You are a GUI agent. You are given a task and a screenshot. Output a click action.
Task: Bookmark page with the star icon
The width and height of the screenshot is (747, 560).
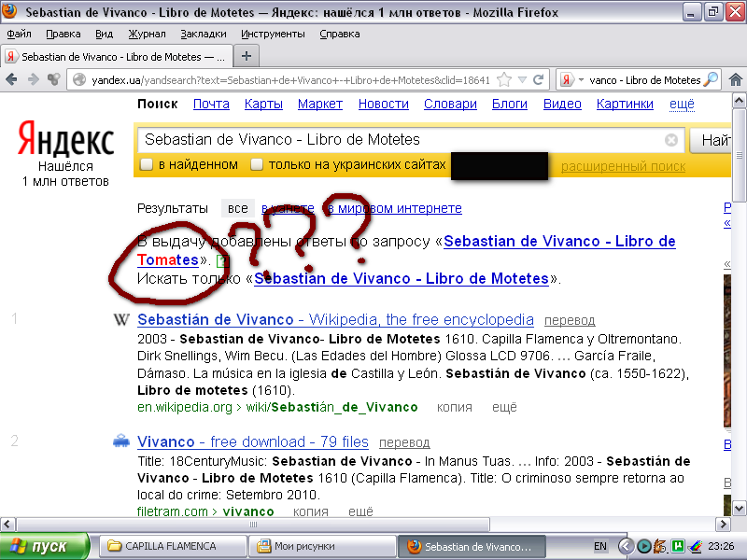coord(503,79)
